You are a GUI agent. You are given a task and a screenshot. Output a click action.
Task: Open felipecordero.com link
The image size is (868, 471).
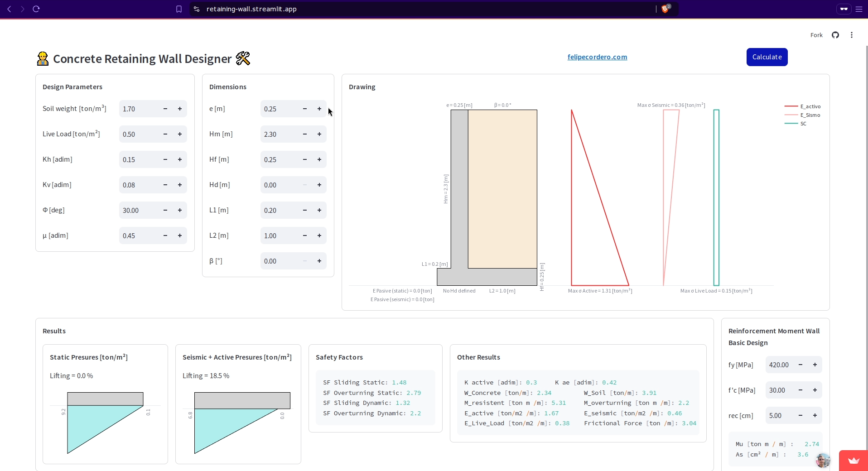[597, 57]
